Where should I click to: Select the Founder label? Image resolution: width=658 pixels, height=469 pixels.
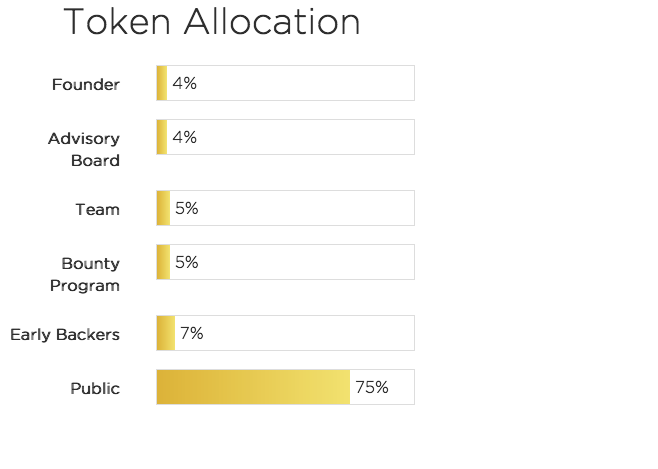[x=86, y=85]
